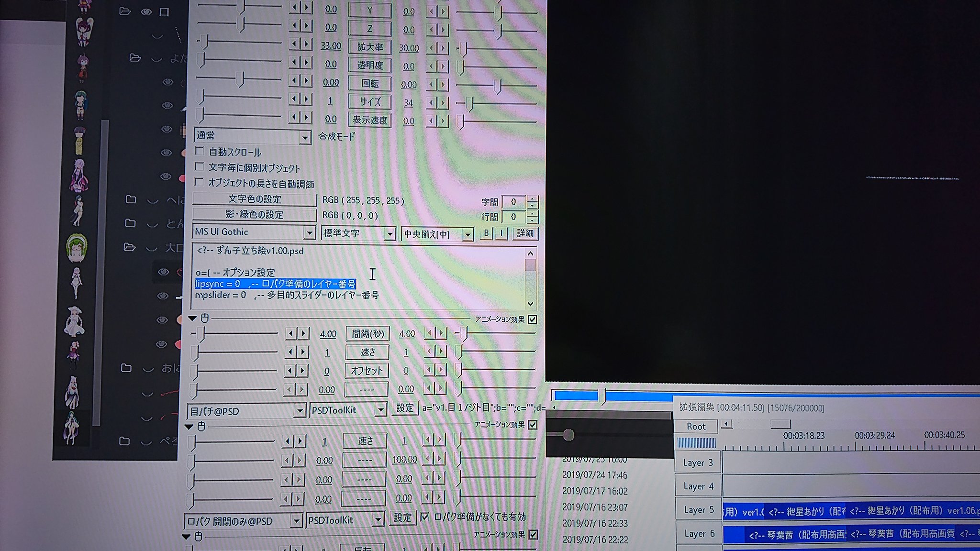Viewport: 980px width, 551px height.
Task: Click the green-haired character thumbnail in sidebar
Action: point(77,247)
